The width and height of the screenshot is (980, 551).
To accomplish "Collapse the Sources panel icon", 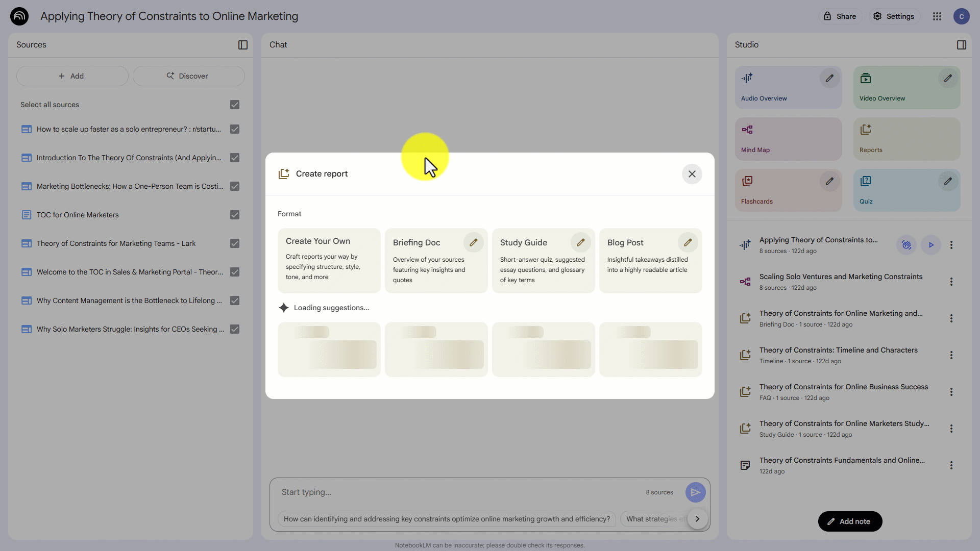I will pos(243,45).
